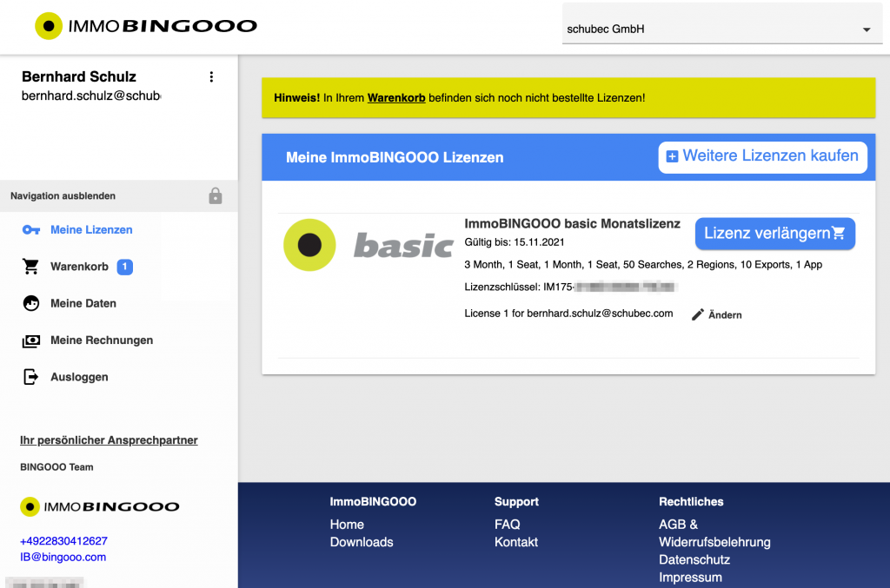Click the Warenkorb badge showing 1
The height and width of the screenshot is (588, 890).
point(125,267)
